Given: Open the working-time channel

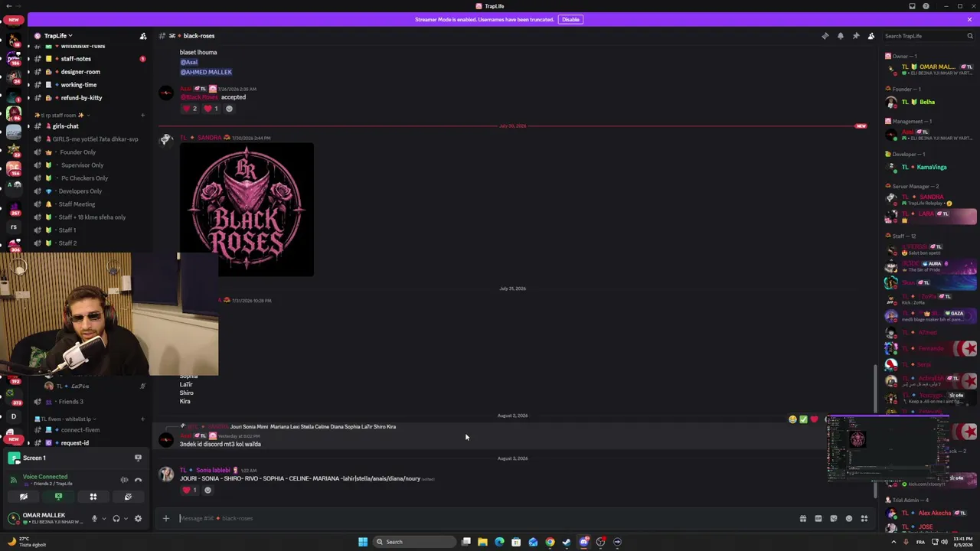Looking at the screenshot, I should coord(90,85).
